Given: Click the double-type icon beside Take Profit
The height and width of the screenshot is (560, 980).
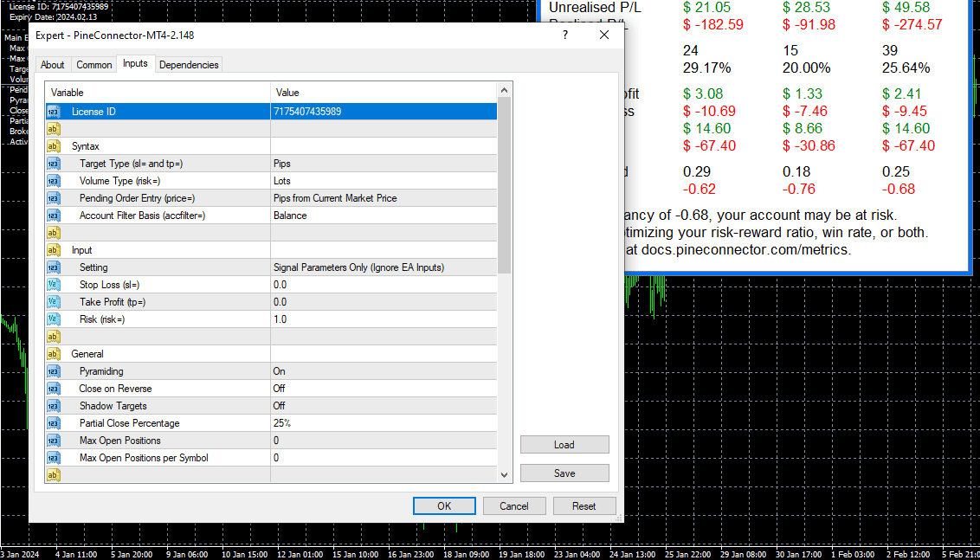Looking at the screenshot, I should tap(54, 302).
